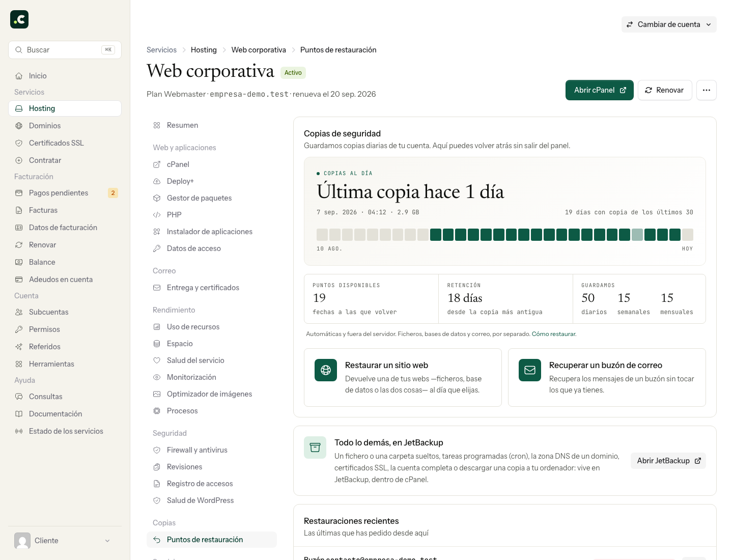Expand the Cliente user menu chevron
Image resolution: width=733 pixels, height=560 pixels.
click(x=107, y=541)
